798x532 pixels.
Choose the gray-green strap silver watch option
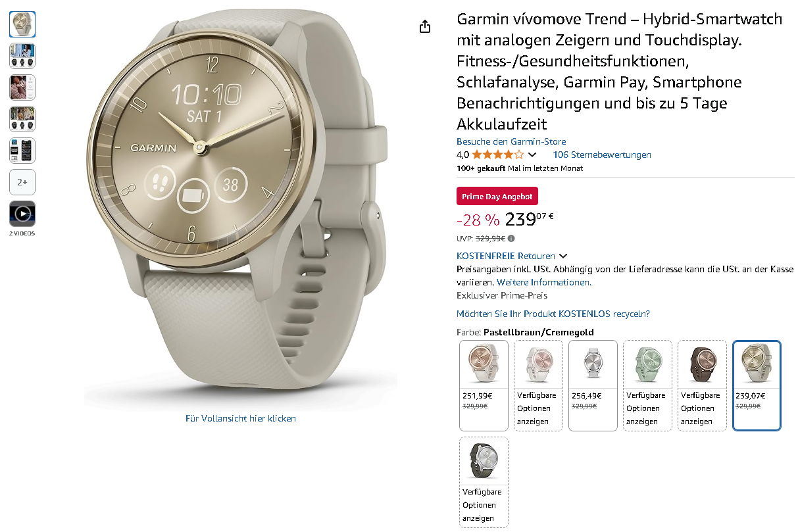pyautogui.click(x=484, y=482)
